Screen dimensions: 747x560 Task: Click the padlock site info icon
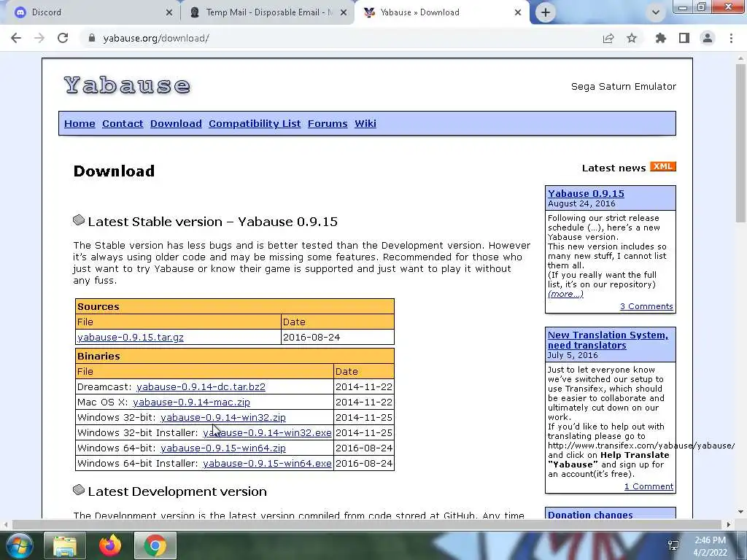(91, 38)
